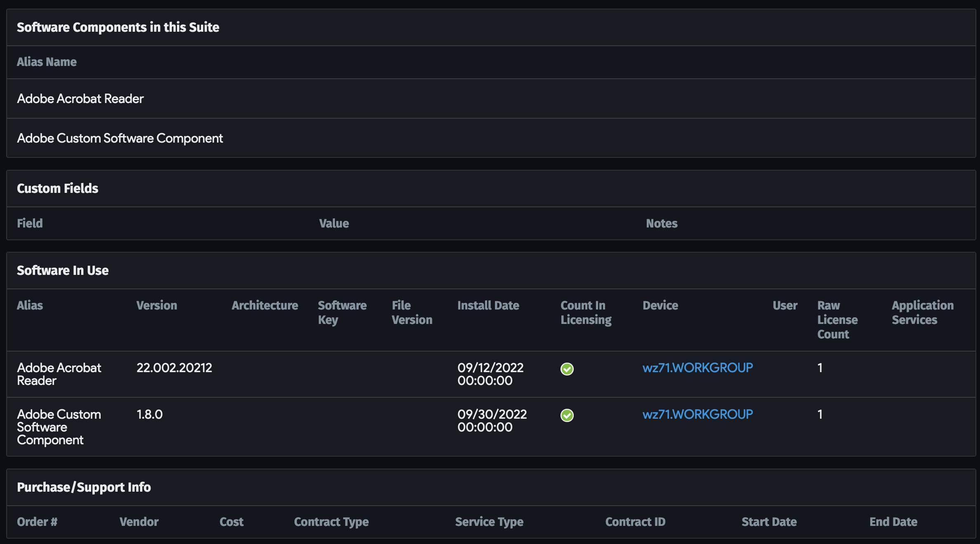The image size is (980, 544).
Task: Click the Install Date column header
Action: tap(488, 305)
